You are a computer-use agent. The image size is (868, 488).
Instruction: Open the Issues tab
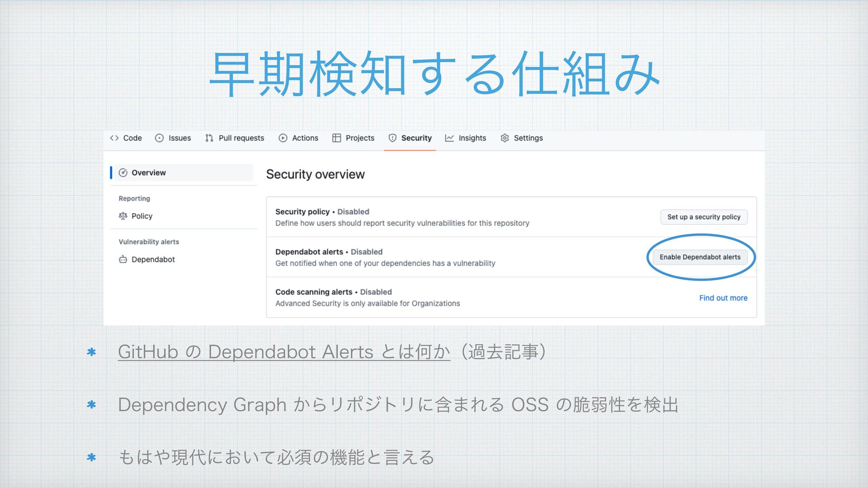pos(173,138)
